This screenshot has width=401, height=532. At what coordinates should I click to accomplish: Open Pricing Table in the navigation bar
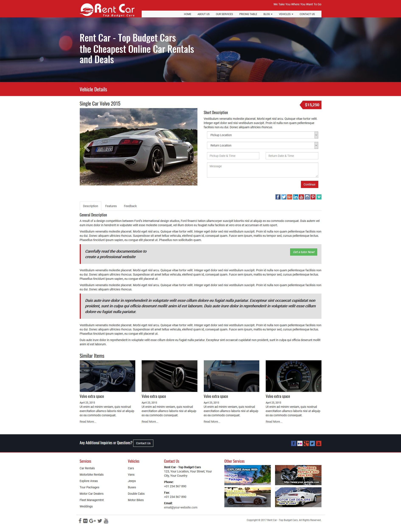pos(248,14)
